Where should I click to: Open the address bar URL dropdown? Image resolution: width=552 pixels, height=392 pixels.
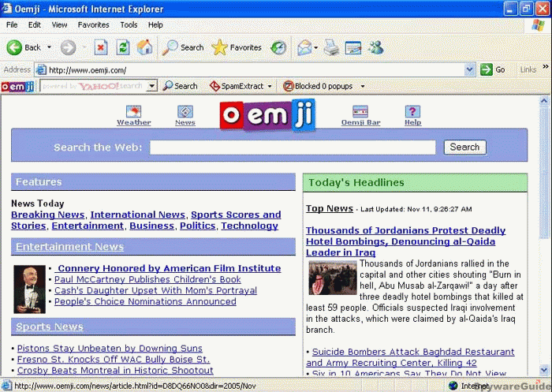point(469,69)
